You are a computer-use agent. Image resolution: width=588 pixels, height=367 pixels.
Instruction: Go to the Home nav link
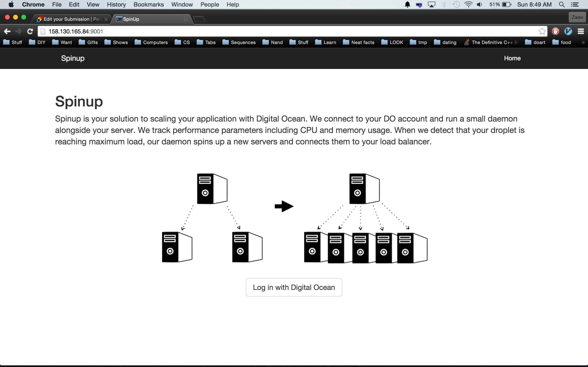(x=512, y=58)
